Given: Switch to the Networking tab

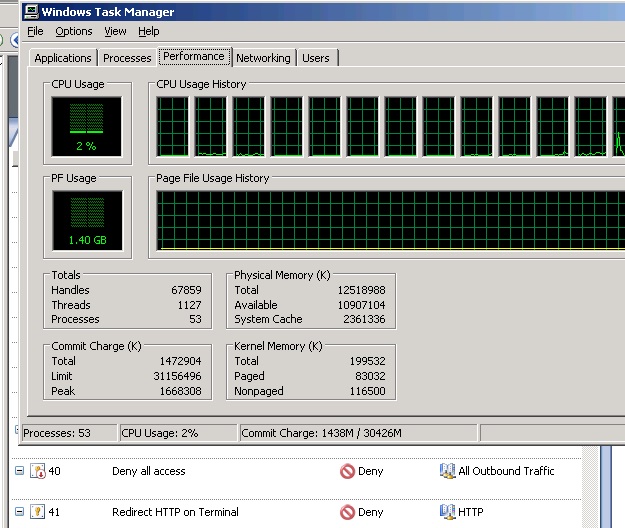Looking at the screenshot, I should pos(263,58).
